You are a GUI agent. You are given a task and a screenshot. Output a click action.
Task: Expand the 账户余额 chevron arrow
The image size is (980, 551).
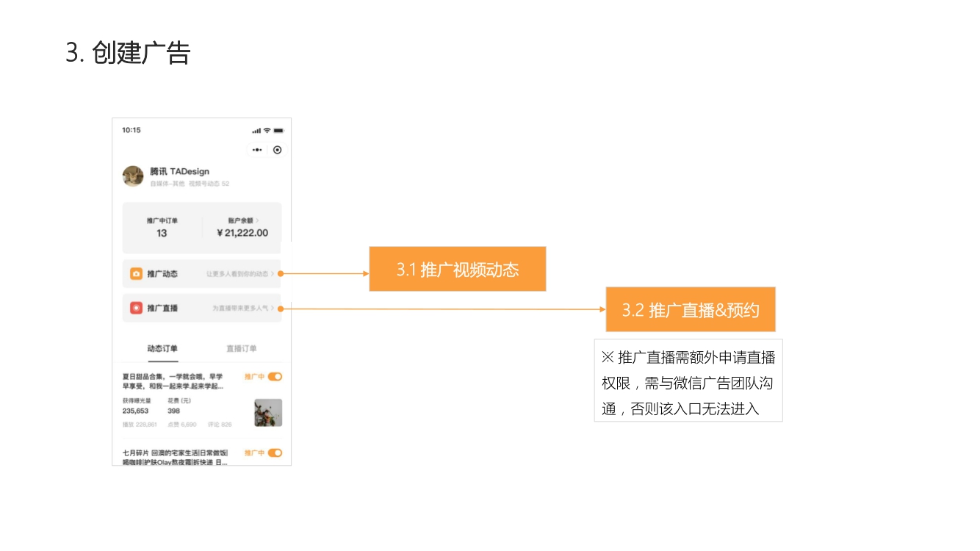click(257, 220)
